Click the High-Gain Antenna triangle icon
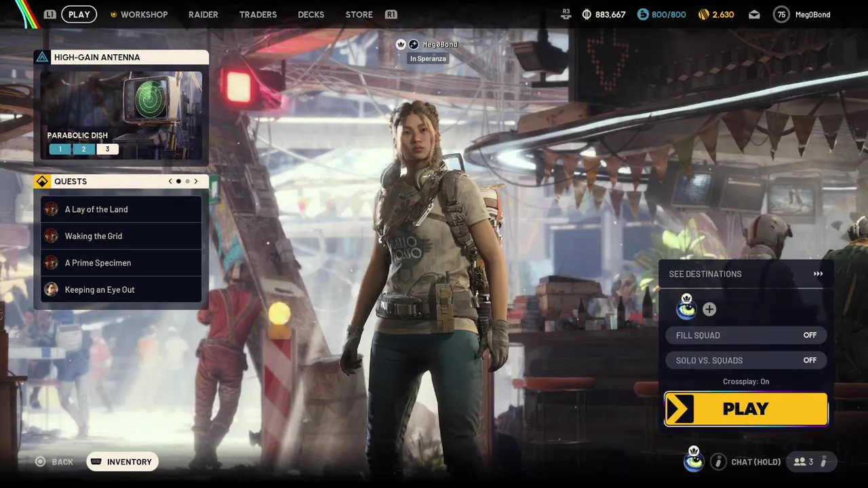868x488 pixels. pyautogui.click(x=42, y=58)
